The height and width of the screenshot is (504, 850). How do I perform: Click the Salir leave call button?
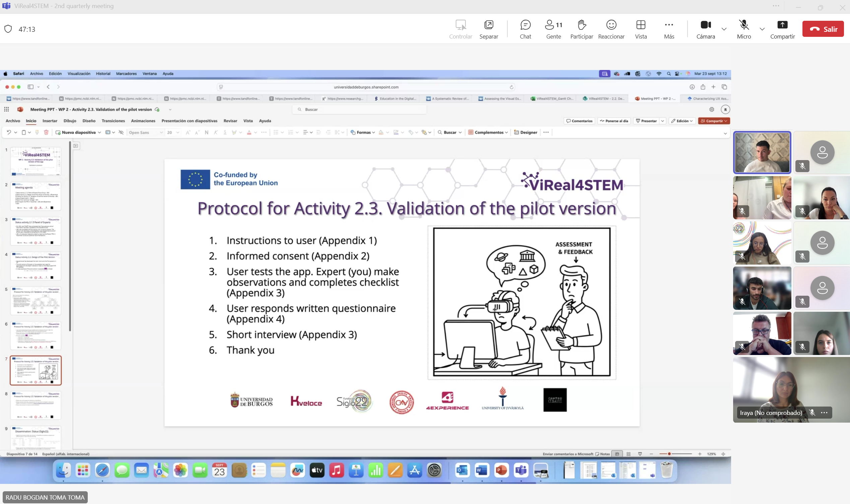pos(823,29)
